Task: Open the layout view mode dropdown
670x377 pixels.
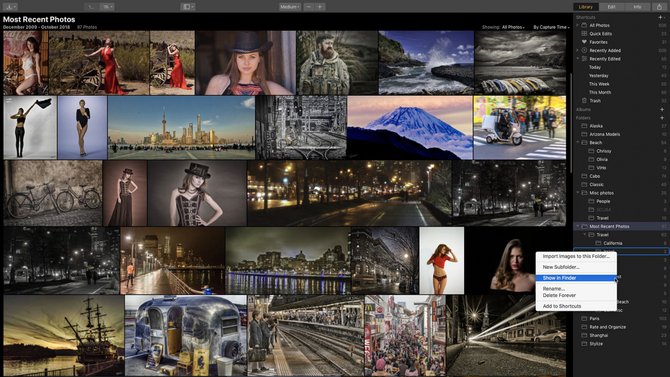Action: pos(188,7)
